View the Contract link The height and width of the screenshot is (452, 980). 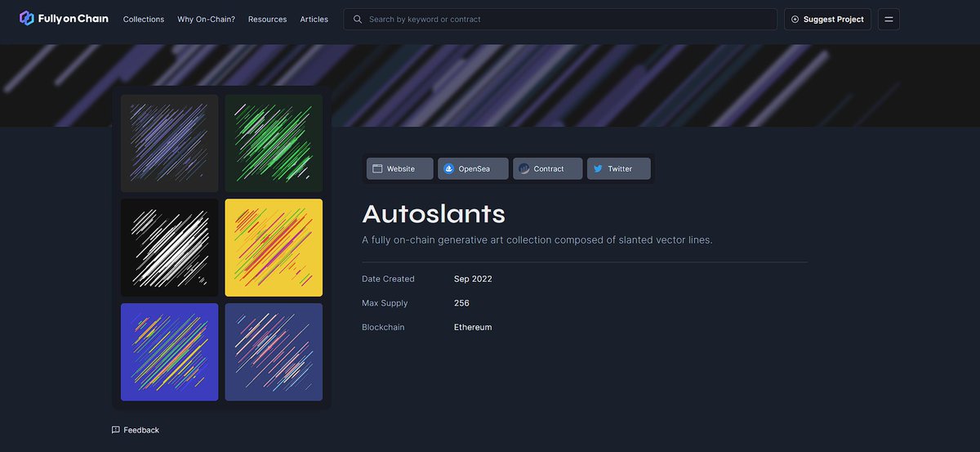pos(548,168)
